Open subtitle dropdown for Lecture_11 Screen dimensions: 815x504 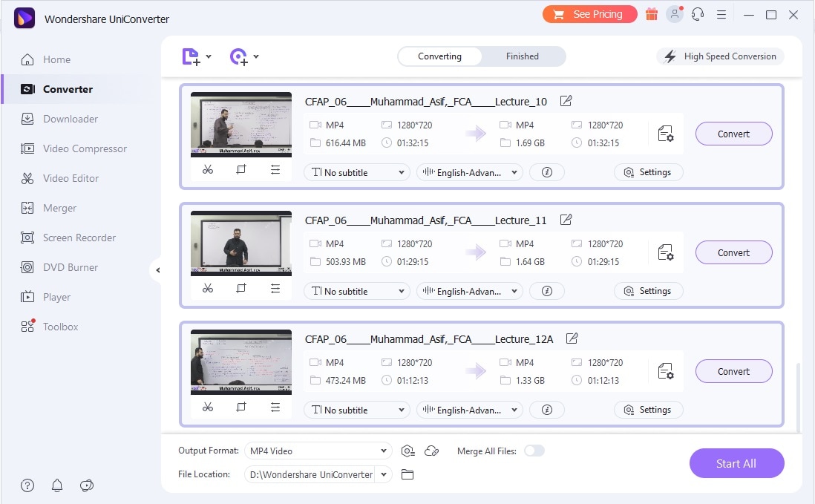(357, 291)
